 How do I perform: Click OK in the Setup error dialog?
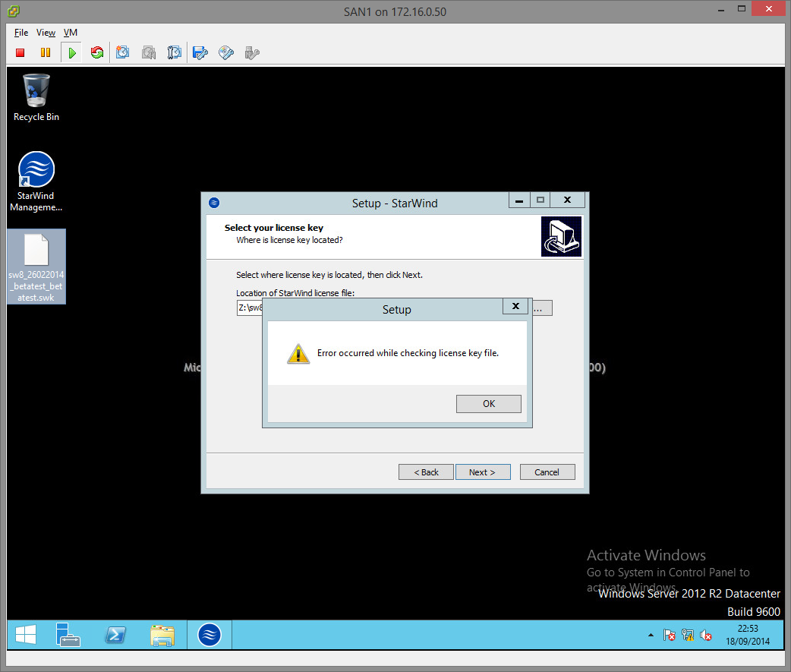click(x=488, y=404)
